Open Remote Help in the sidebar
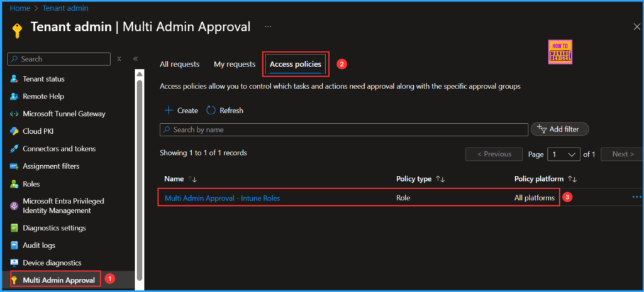Image resolution: width=644 pixels, height=292 pixels. coord(43,96)
